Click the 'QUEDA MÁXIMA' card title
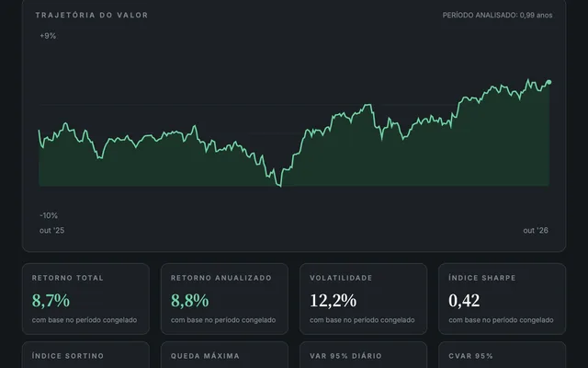The image size is (588, 368). 205,356
